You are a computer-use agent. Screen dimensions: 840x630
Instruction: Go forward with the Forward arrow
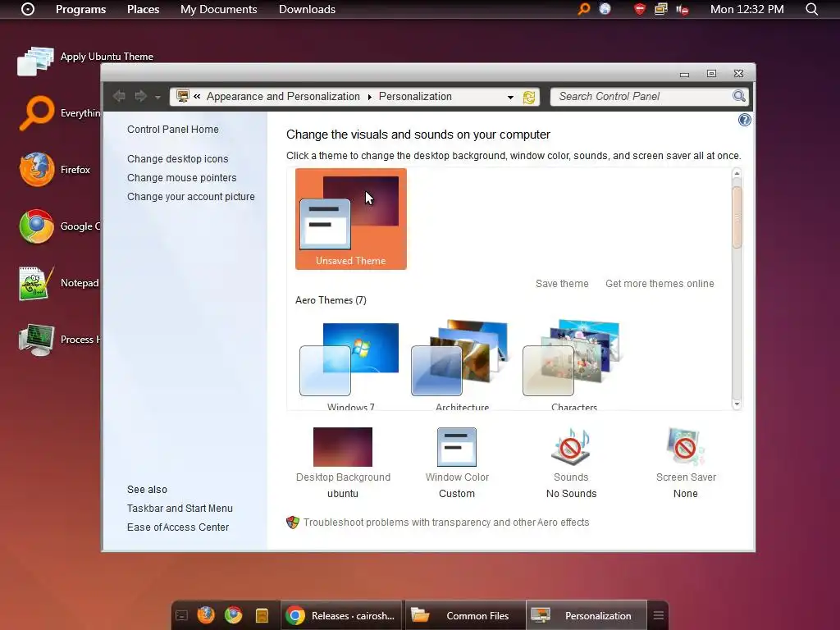tap(140, 97)
